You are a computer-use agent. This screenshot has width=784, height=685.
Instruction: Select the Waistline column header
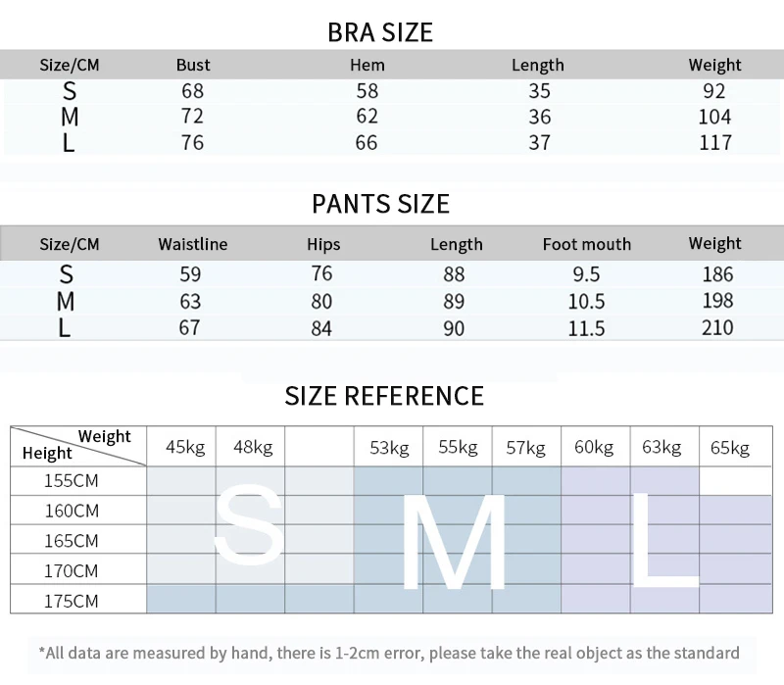click(x=193, y=244)
